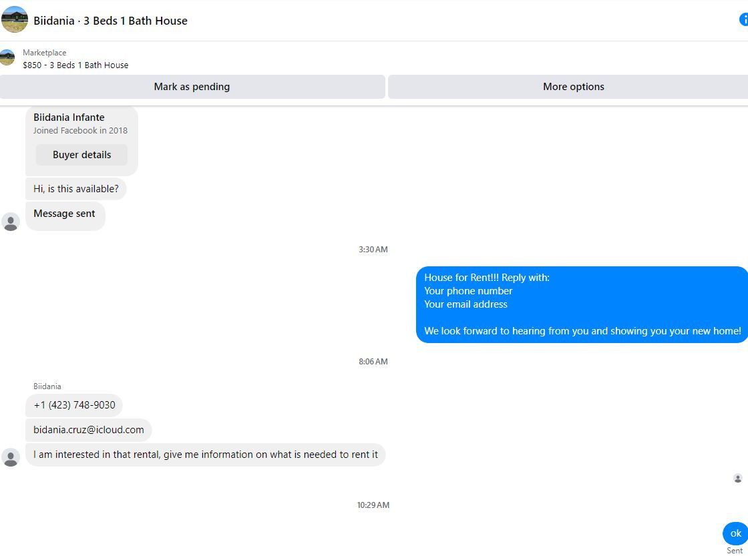The image size is (748, 560).
Task: Click the avatar beside the 'interested in that rental' message
Action: pyautogui.click(x=11, y=457)
